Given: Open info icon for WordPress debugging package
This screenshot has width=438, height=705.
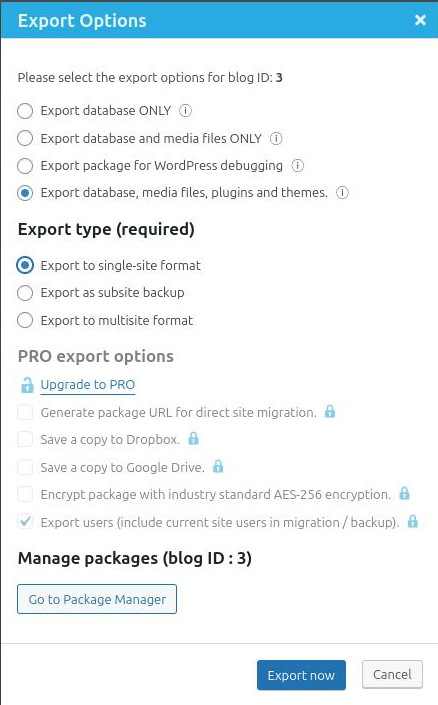Looking at the screenshot, I should coord(297,165).
